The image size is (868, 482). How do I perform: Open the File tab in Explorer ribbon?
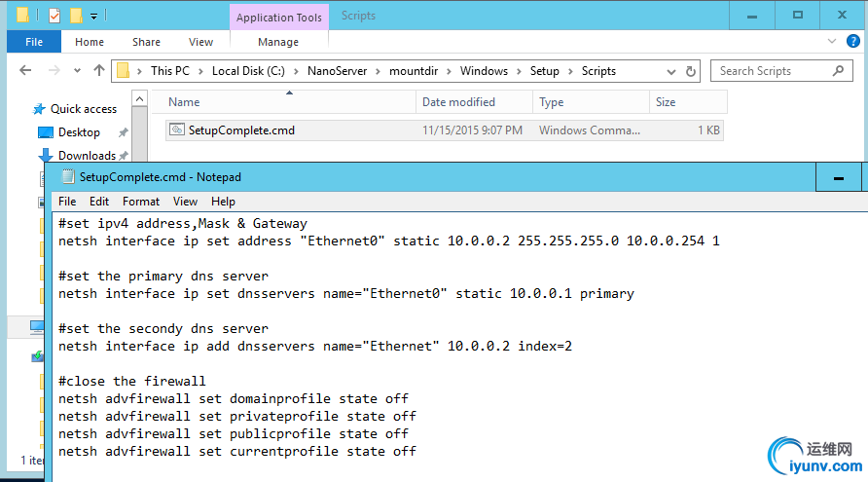(34, 42)
